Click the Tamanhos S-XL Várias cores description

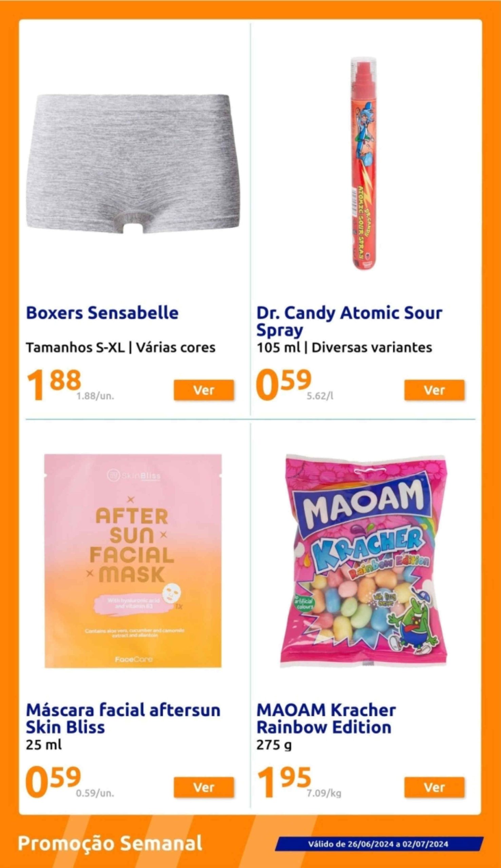(121, 348)
